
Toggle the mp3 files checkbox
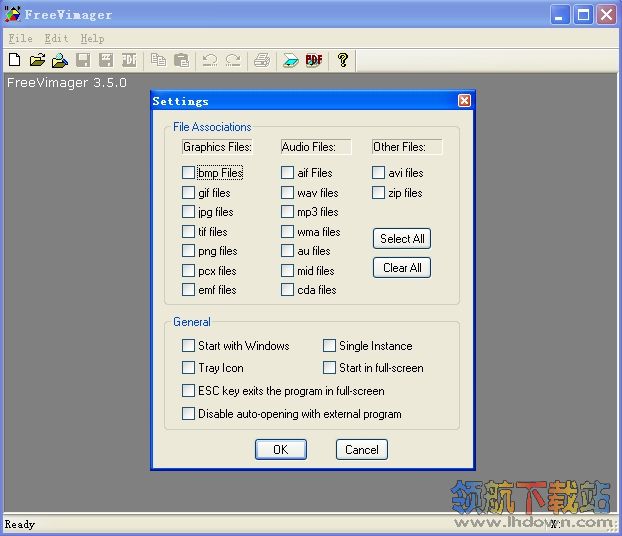pos(287,211)
